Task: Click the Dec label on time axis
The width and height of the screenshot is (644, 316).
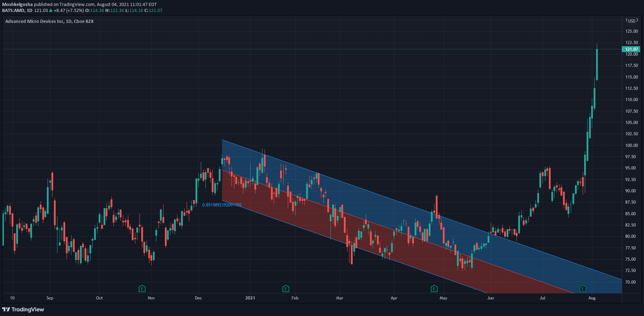Action: 198,298
